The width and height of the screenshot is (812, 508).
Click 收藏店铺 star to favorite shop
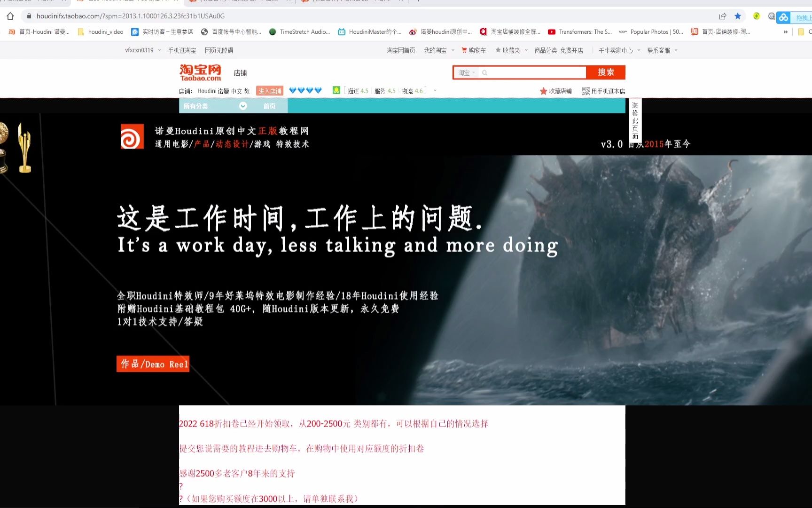pyautogui.click(x=556, y=91)
